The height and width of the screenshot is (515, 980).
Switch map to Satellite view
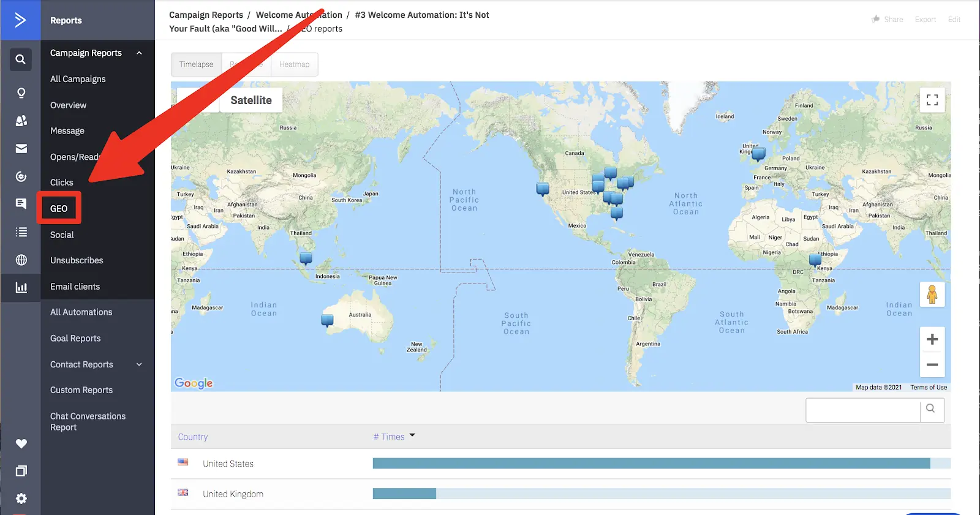tap(251, 100)
